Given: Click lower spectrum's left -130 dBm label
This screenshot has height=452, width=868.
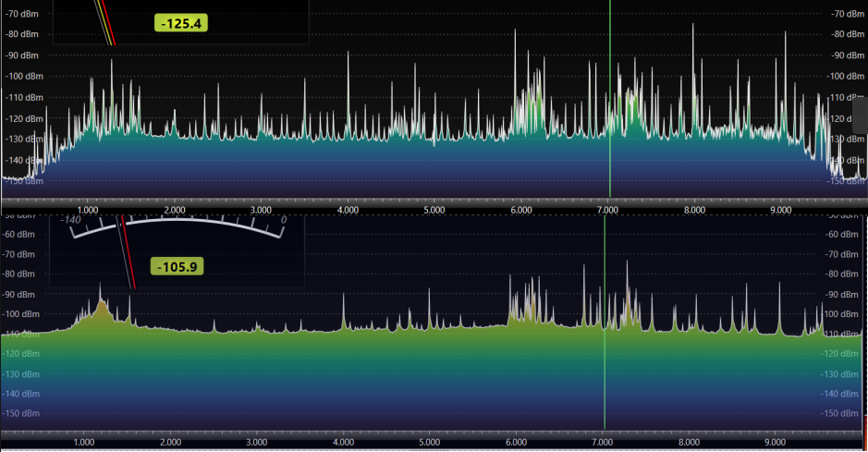Looking at the screenshot, I should click(x=22, y=373).
